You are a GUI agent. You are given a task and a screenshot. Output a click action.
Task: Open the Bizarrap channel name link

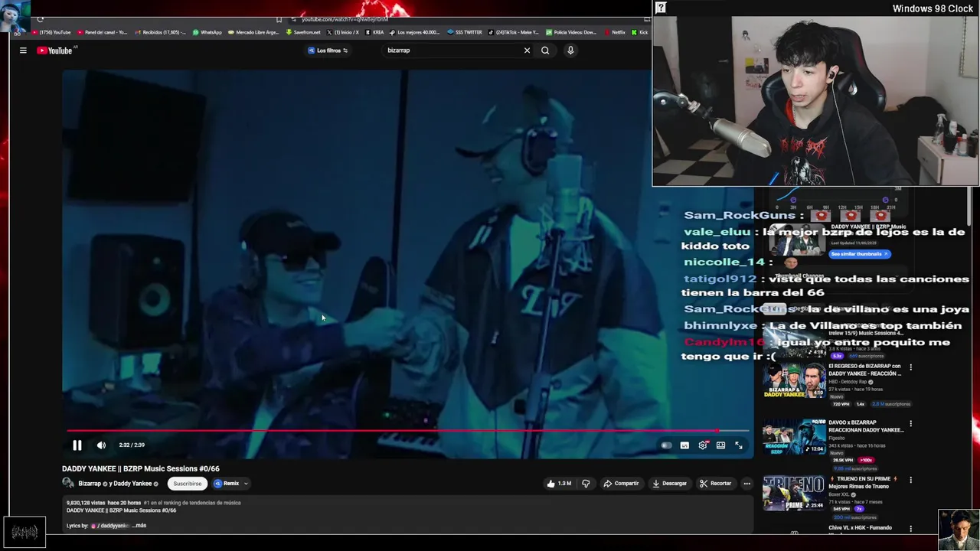(90, 484)
